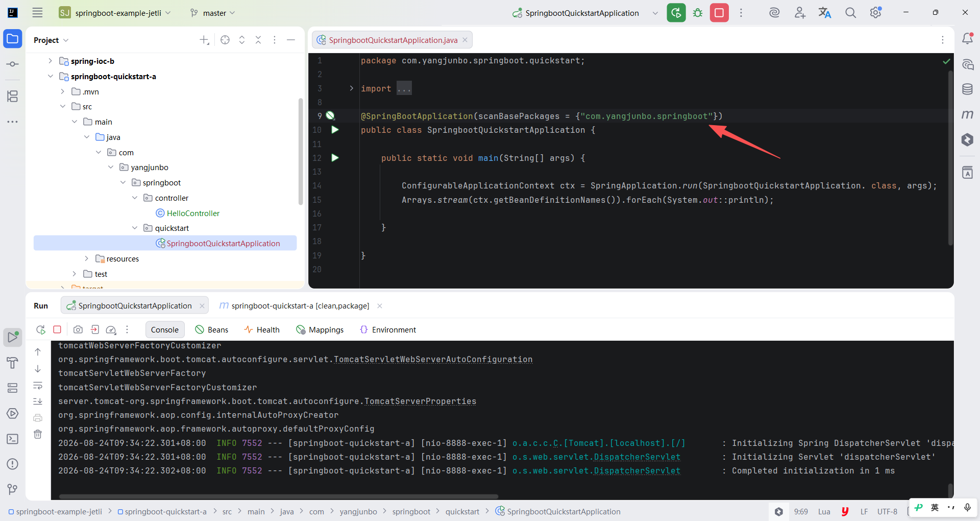Collapse the springboot-quickstart-a module
This screenshot has width=980, height=521.
tap(50, 76)
